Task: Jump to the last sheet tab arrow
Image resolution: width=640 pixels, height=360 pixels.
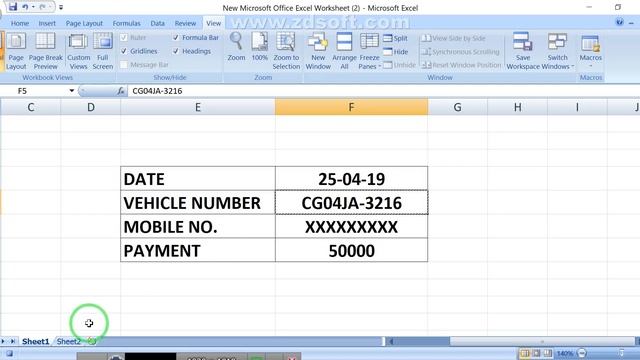Action: pos(13,341)
